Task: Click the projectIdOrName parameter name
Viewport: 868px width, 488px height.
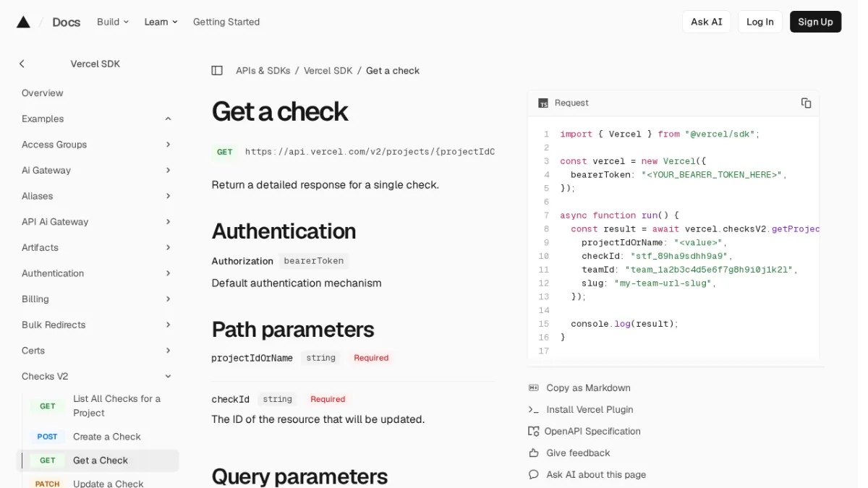Action: click(x=252, y=358)
